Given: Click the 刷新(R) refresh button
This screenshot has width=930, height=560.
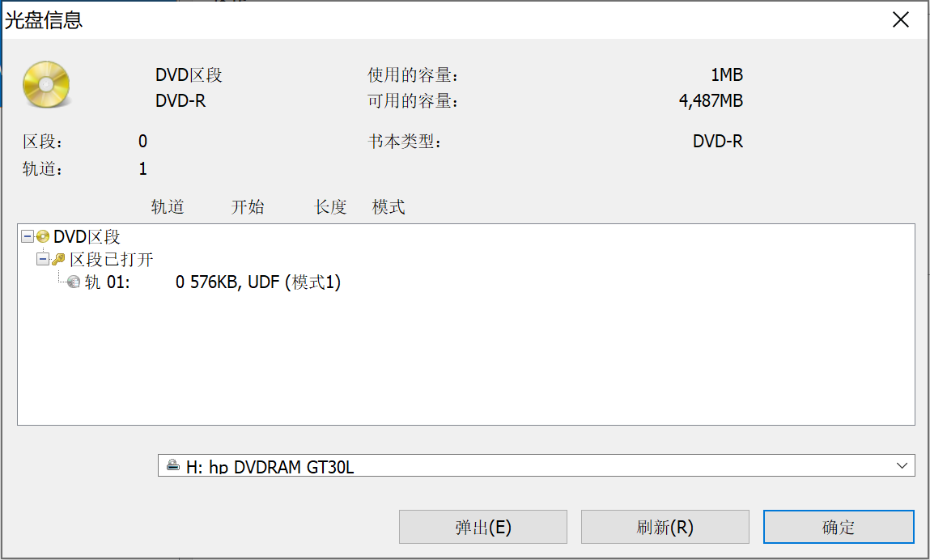Looking at the screenshot, I should 665,527.
